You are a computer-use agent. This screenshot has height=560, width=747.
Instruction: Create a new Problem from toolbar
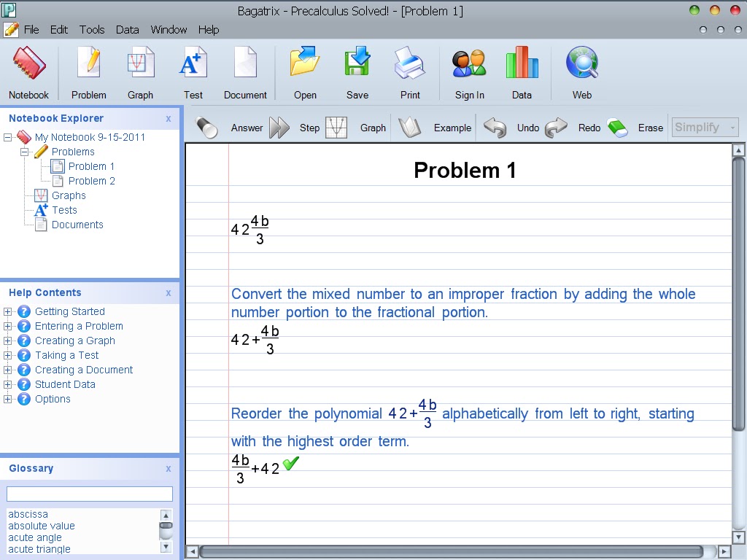88,63
